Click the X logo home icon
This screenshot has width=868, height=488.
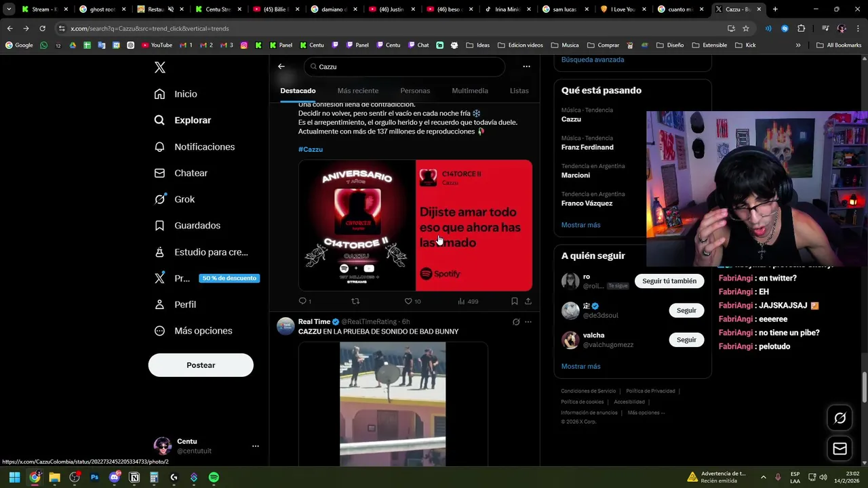tap(160, 67)
